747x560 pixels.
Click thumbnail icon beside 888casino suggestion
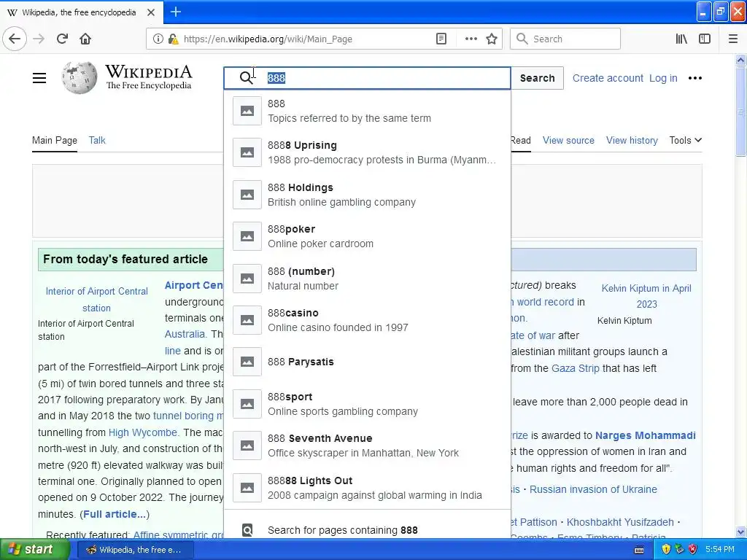tap(247, 320)
